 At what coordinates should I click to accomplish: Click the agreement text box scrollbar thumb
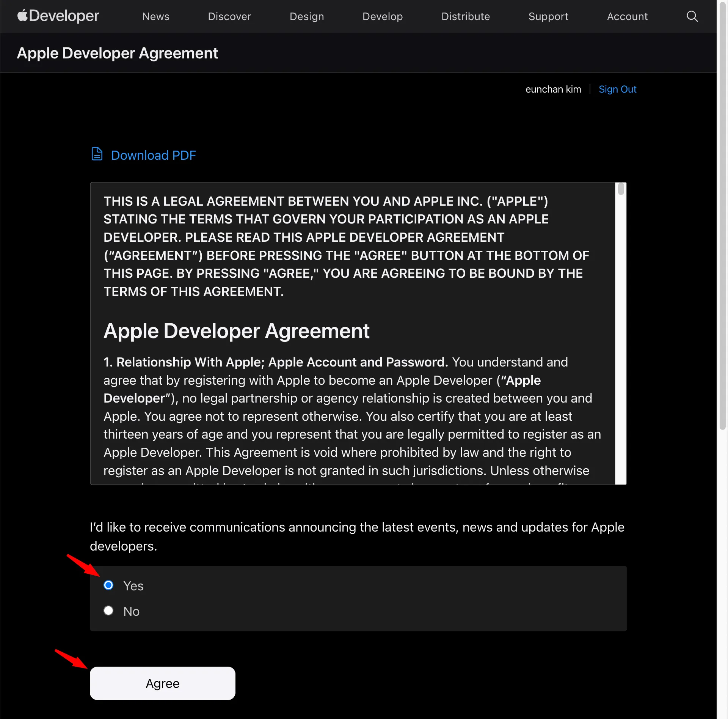pos(620,189)
